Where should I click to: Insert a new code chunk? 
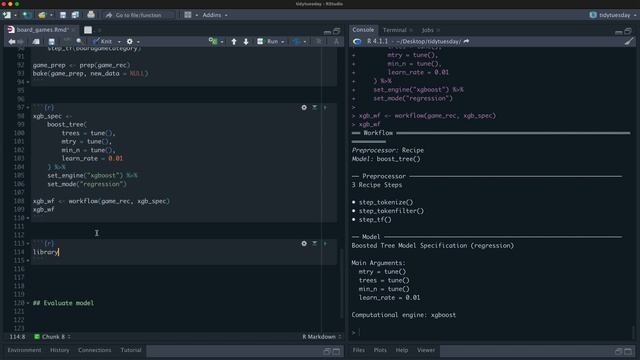point(213,41)
